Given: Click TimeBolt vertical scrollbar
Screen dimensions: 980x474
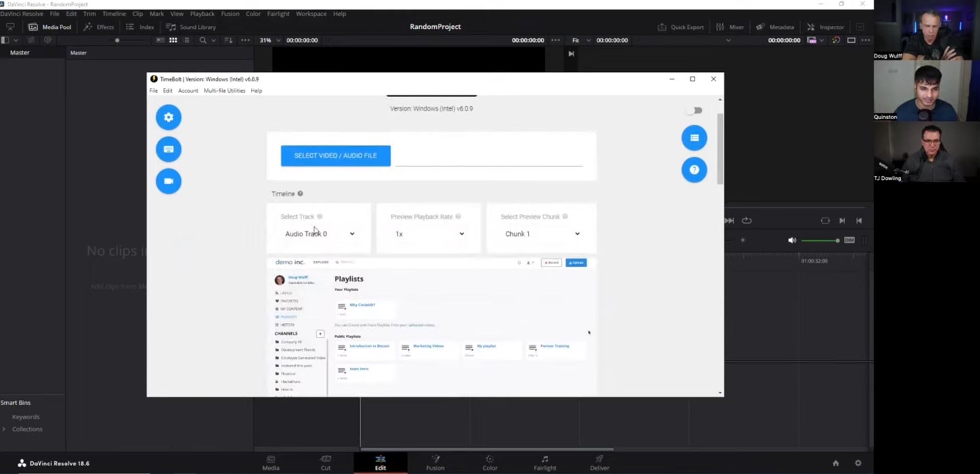Looking at the screenshot, I should click(x=720, y=149).
